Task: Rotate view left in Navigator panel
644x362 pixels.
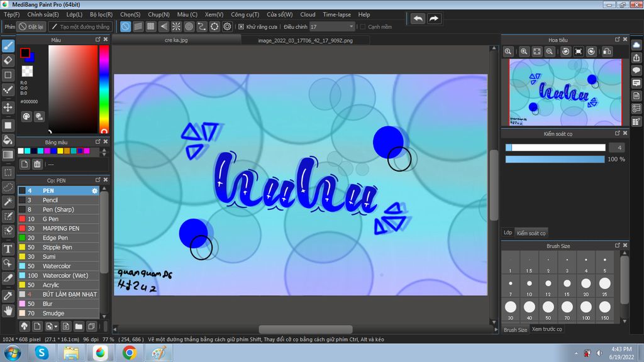Action: click(x=565, y=52)
